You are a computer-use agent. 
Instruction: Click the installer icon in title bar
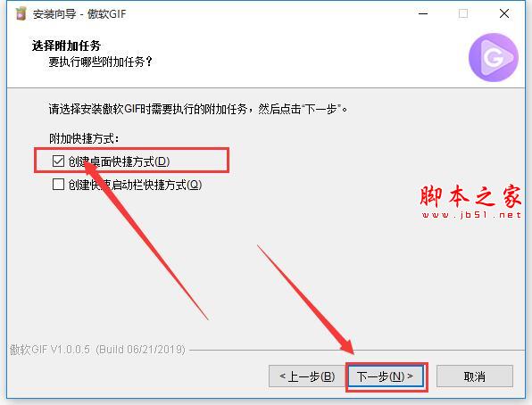click(21, 13)
